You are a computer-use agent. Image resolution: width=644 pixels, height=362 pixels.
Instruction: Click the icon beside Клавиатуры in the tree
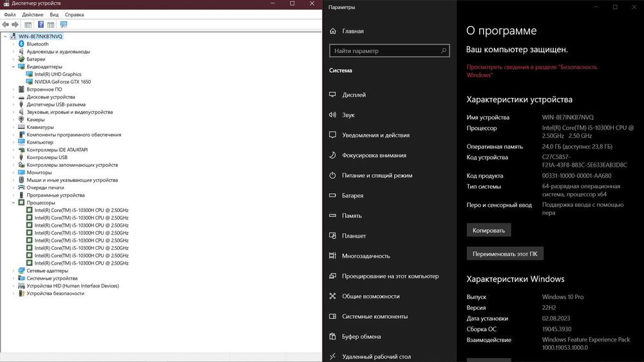21,127
